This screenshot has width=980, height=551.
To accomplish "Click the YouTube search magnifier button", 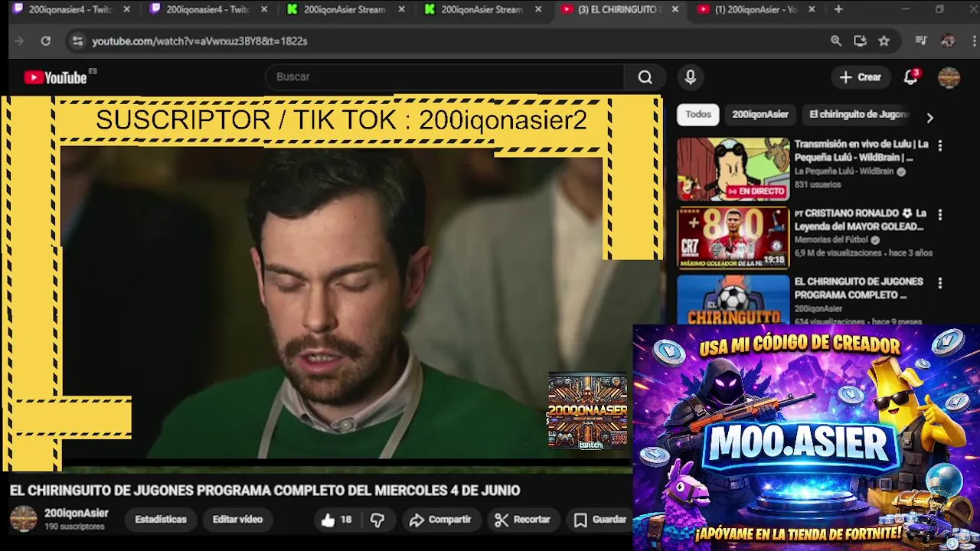I will (645, 77).
